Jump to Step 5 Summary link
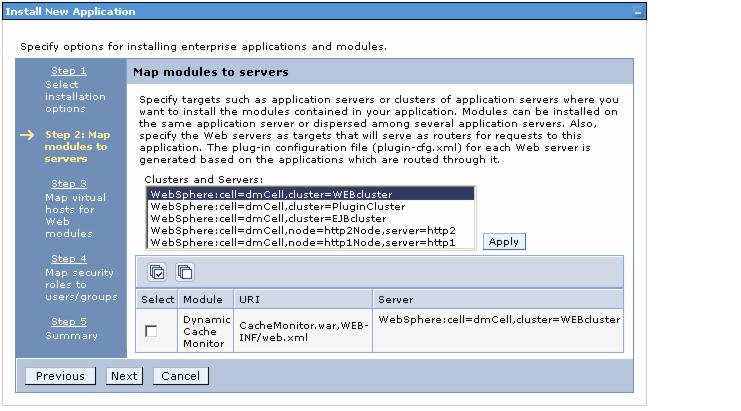 [x=69, y=322]
